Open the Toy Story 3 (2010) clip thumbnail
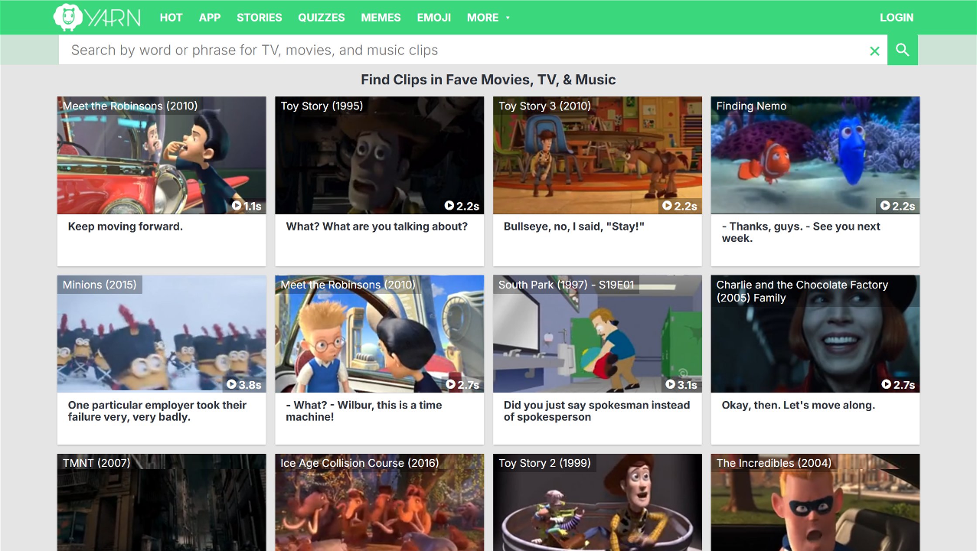 (x=597, y=155)
